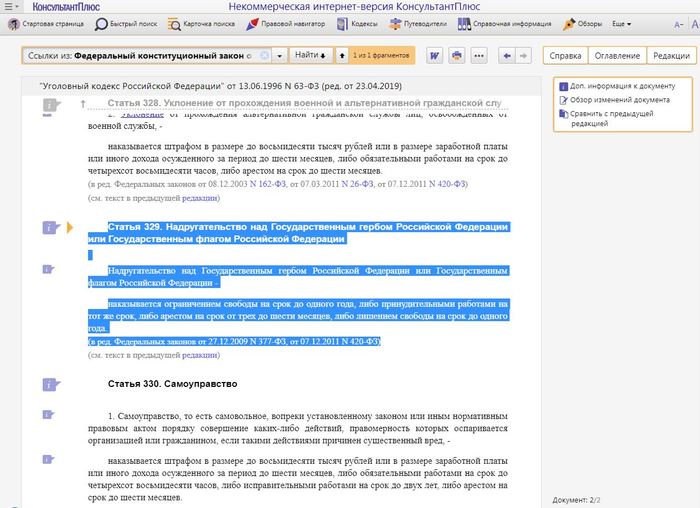Expand the search field history dropdown
Image resolution: width=700 pixels, height=508 pixels.
[x=280, y=56]
